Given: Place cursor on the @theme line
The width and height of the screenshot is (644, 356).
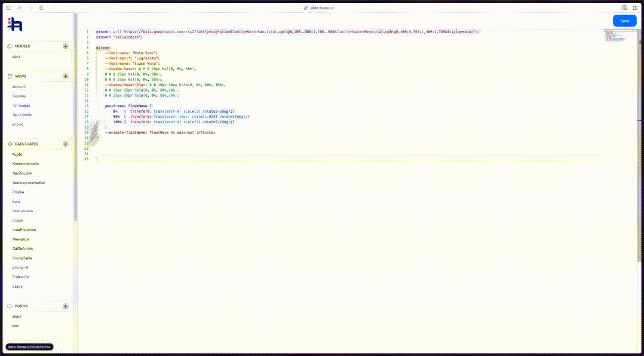Looking at the screenshot, I should coord(104,47).
